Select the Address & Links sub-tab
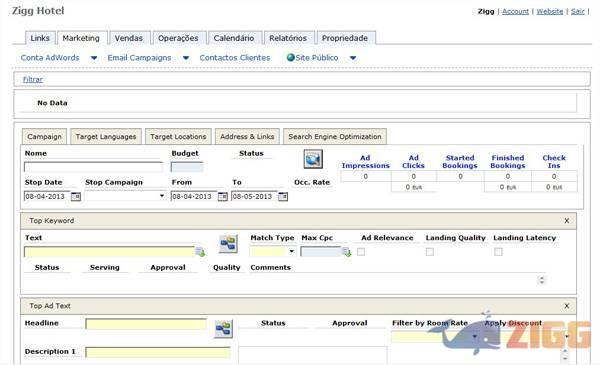The image size is (600, 365). pyautogui.click(x=247, y=137)
